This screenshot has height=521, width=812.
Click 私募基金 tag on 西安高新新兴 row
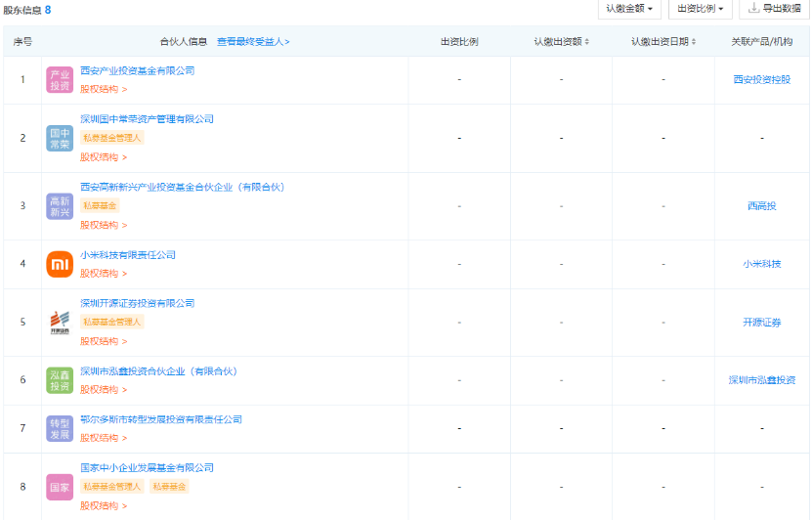[x=100, y=205]
